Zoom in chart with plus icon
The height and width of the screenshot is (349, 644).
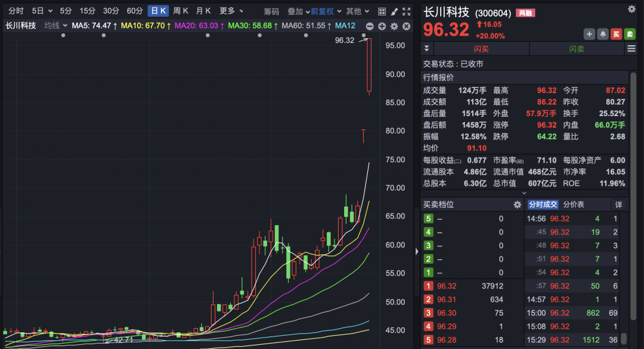(382, 26)
